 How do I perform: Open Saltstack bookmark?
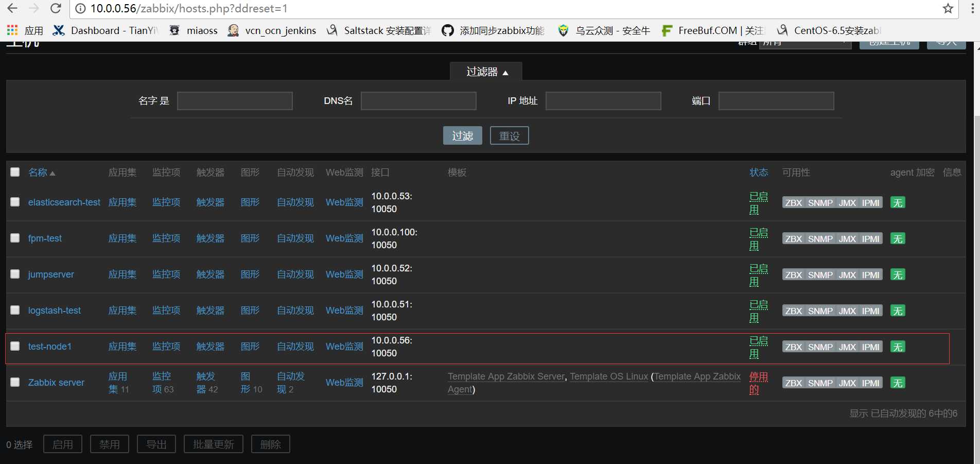tap(378, 30)
